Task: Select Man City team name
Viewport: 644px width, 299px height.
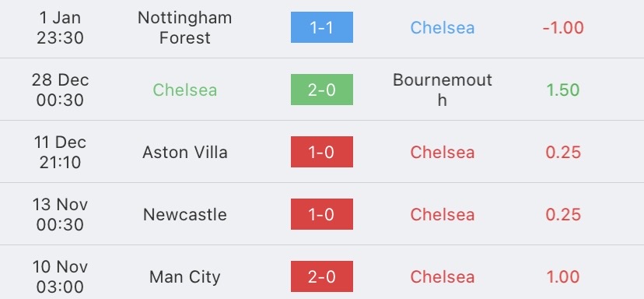Action: coord(185,276)
